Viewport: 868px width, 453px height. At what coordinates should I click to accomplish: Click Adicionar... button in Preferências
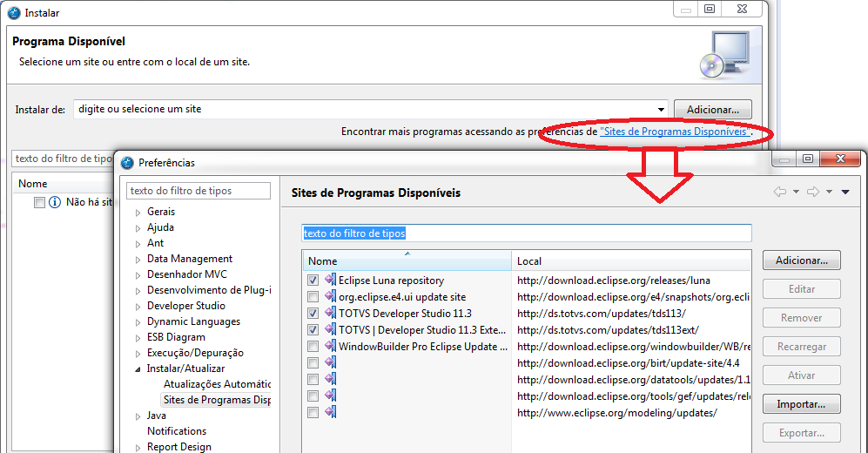pyautogui.click(x=802, y=260)
